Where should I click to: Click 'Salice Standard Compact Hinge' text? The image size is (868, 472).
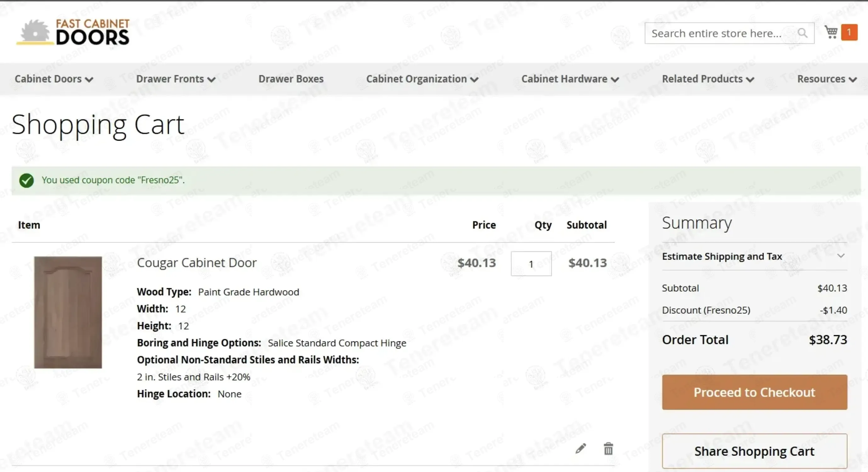pyautogui.click(x=337, y=343)
